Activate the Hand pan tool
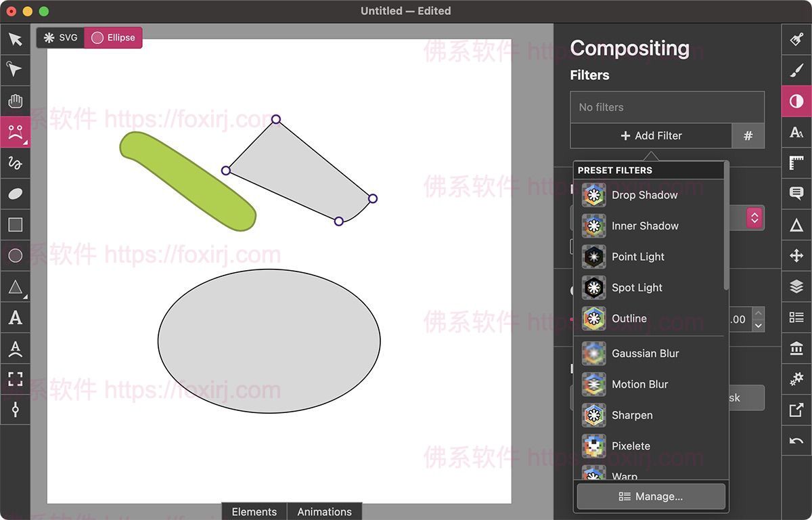 tap(16, 100)
